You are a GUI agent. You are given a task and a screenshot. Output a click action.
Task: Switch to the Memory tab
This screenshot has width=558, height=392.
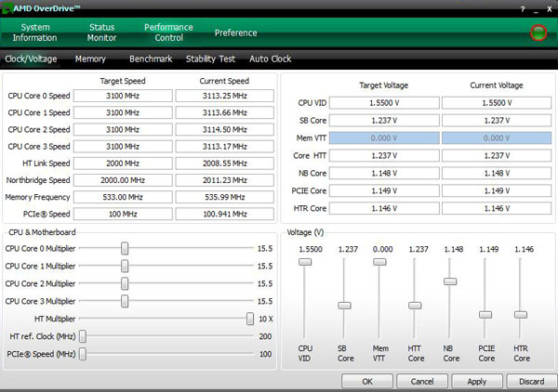(90, 59)
